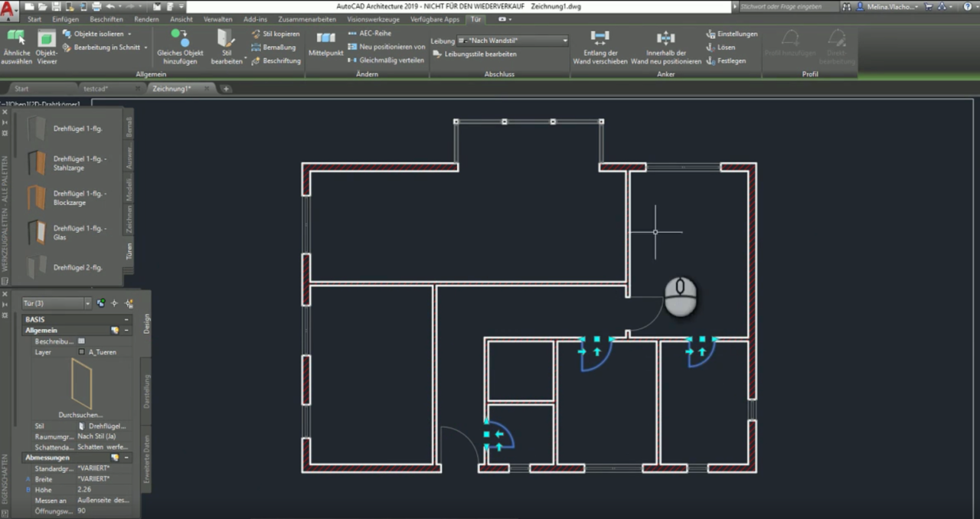This screenshot has height=519, width=980.
Task: Select the Drehflügel 1-flg. Glas door style
Action: [x=80, y=233]
